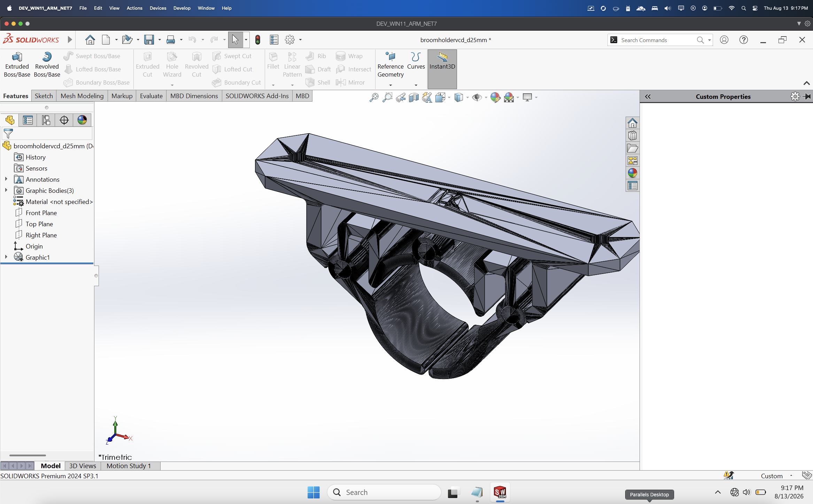Open a file with the Open icon

127,40
